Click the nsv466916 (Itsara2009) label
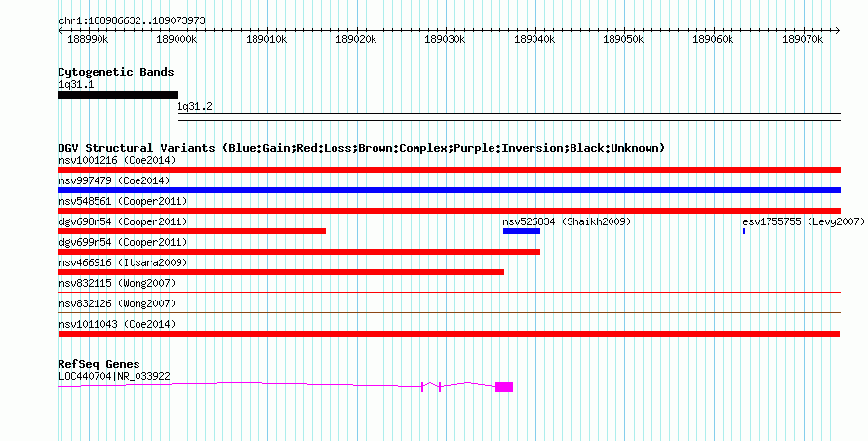868x441 pixels. [123, 262]
